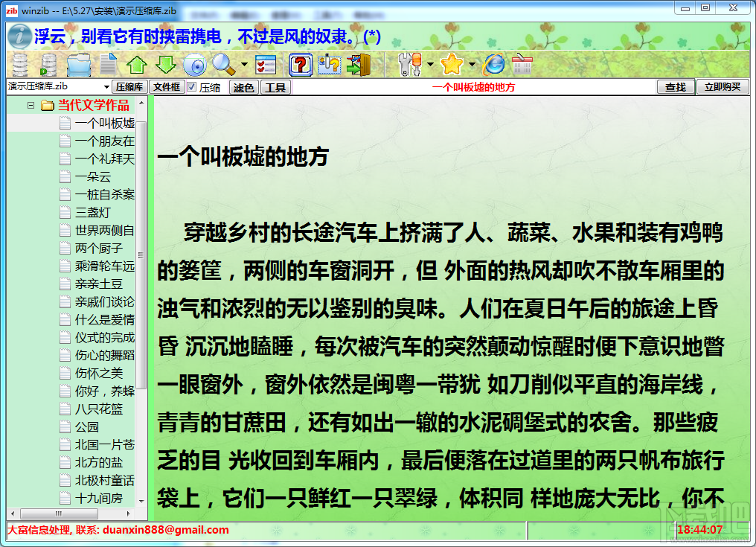Click the yellow star favorites icon
The image size is (756, 547).
pyautogui.click(x=452, y=65)
